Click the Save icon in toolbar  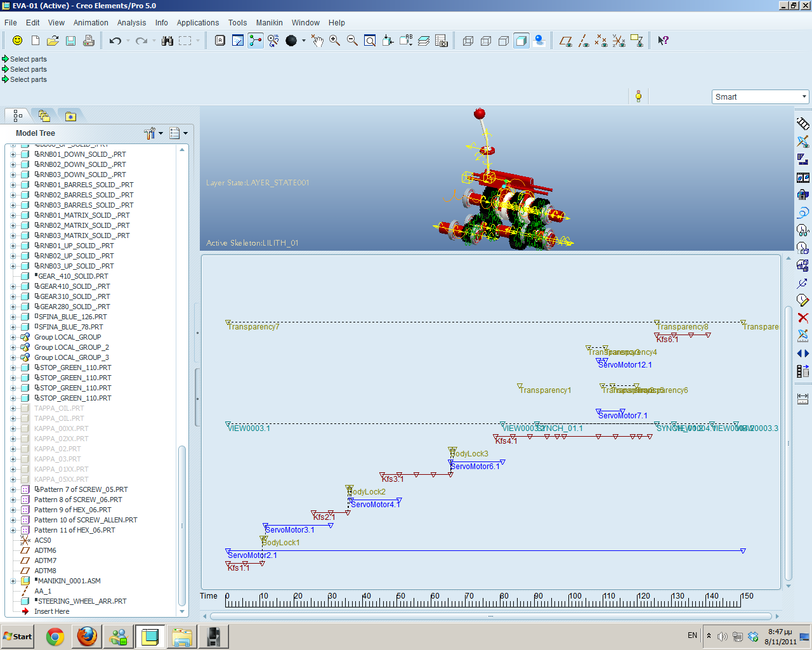(71, 41)
